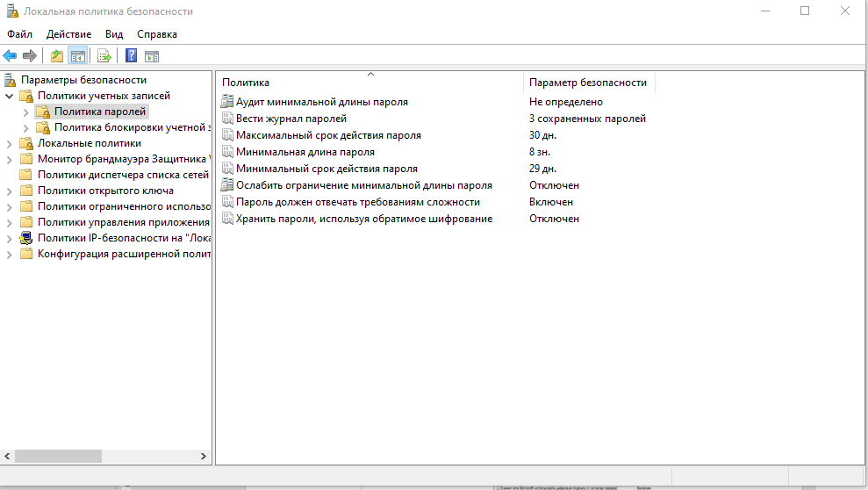Viewport: 868px width, 490px height.
Task: Open the 'Действие' menu
Action: [x=68, y=34]
